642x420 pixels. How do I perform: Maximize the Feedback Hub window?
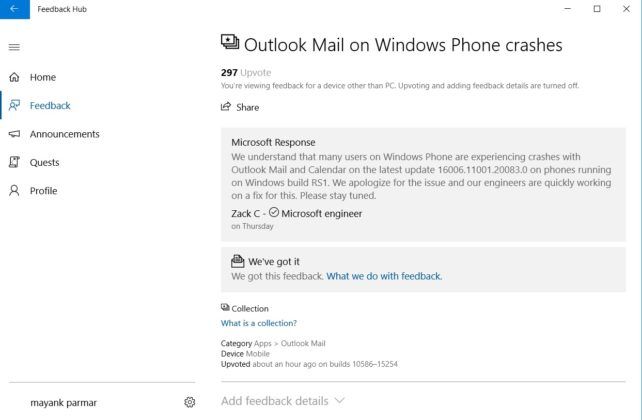(x=597, y=9)
